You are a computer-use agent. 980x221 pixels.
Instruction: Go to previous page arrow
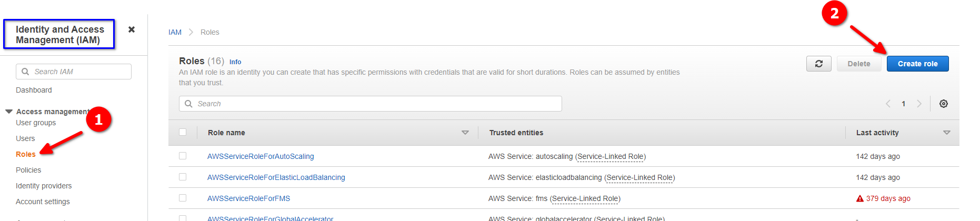tap(888, 104)
